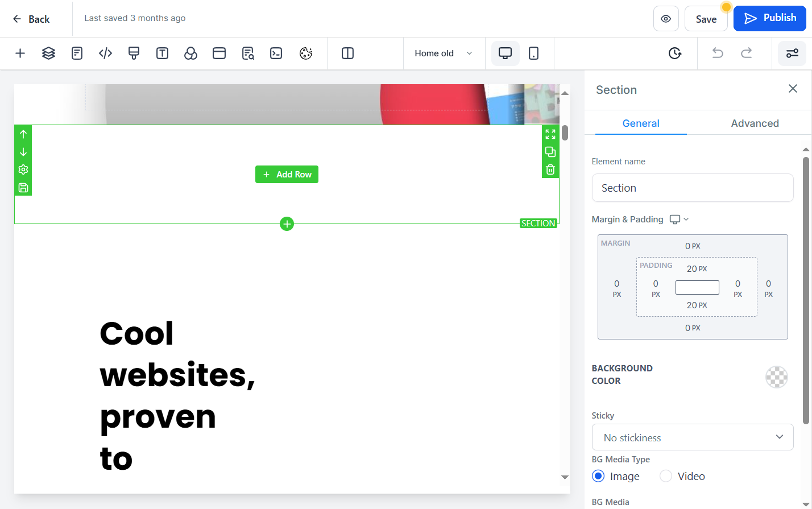This screenshot has width=812, height=509.
Task: Select Video BG media type
Action: (x=666, y=476)
